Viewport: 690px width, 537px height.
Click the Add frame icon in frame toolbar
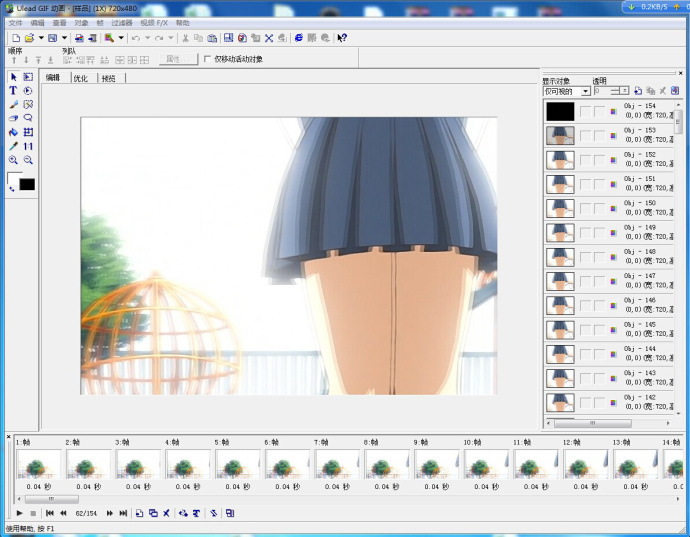coord(139,513)
